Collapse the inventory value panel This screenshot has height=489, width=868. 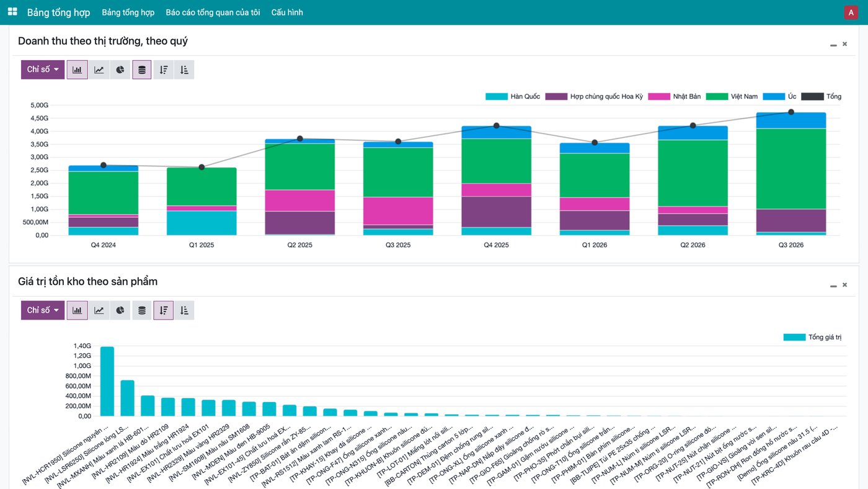pos(833,285)
